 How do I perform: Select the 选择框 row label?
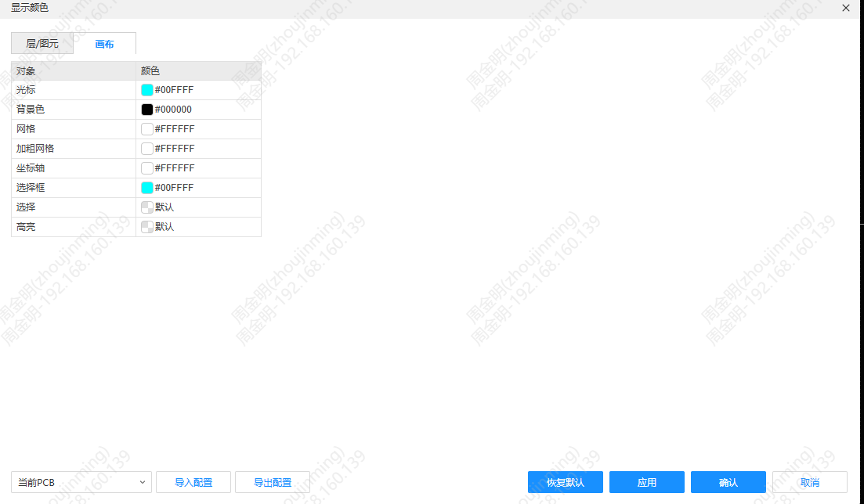pyautogui.click(x=31, y=188)
